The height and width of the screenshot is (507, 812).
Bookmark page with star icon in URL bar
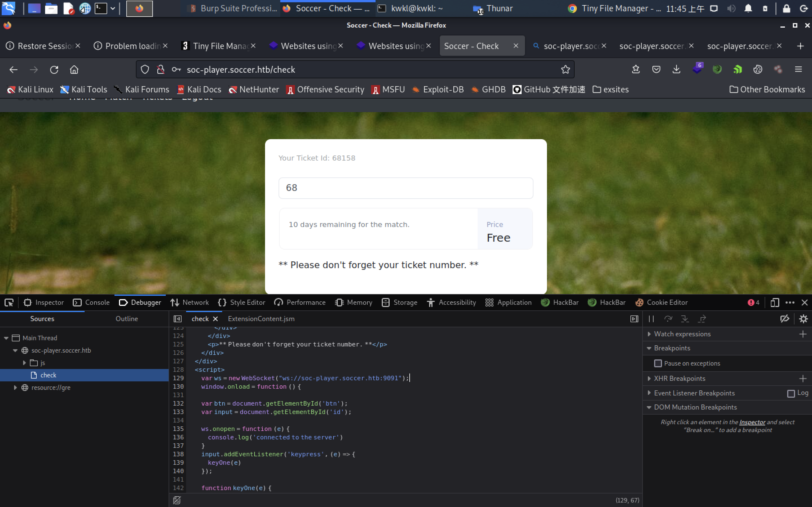coord(565,69)
